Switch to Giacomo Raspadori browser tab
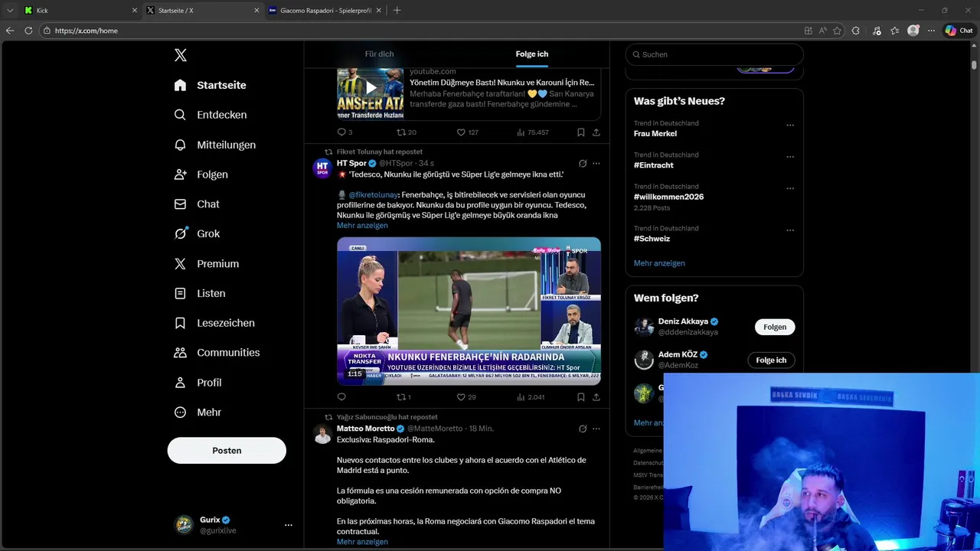 point(325,10)
